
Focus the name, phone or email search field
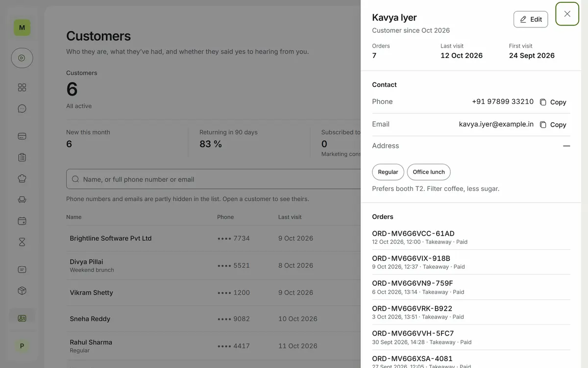[214, 179]
